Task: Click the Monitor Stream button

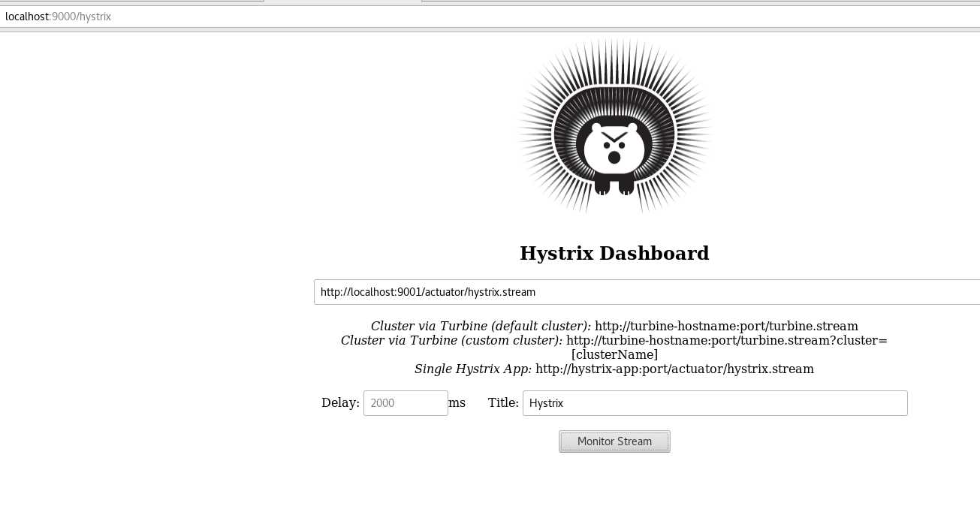Action: pos(614,441)
